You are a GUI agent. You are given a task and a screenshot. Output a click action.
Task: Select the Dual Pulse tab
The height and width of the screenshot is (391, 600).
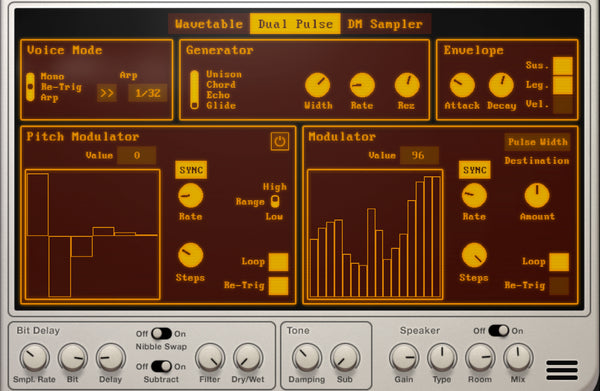pos(295,24)
